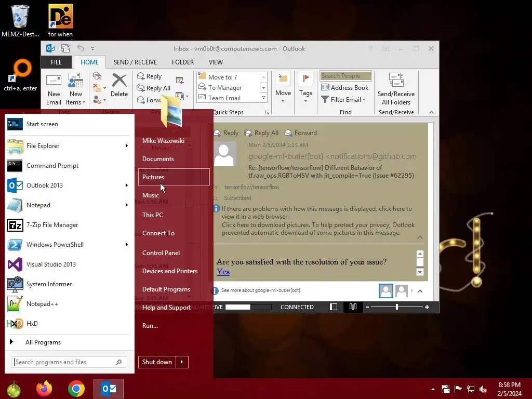532x399 pixels.
Task: Click the ribbon Reply button
Action: point(149,76)
